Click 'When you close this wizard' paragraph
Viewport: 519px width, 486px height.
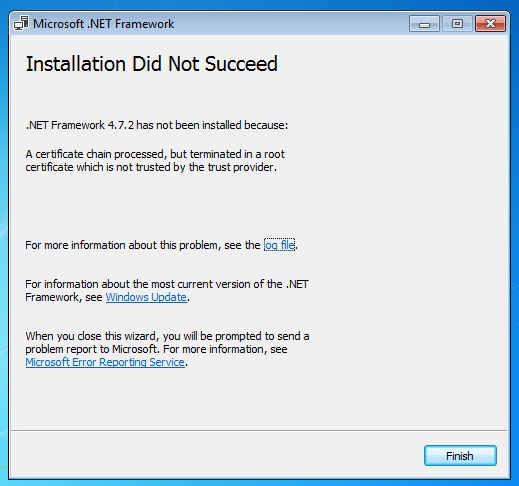167,349
